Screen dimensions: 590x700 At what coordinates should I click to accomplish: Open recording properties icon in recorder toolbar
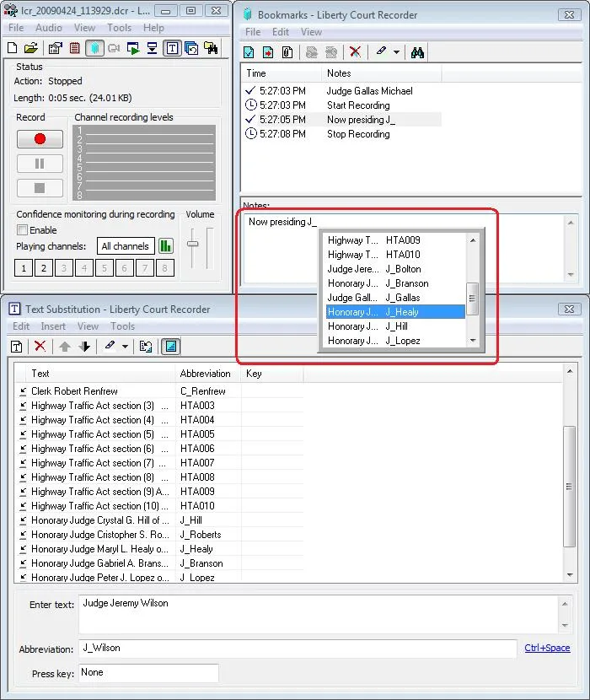click(x=56, y=48)
